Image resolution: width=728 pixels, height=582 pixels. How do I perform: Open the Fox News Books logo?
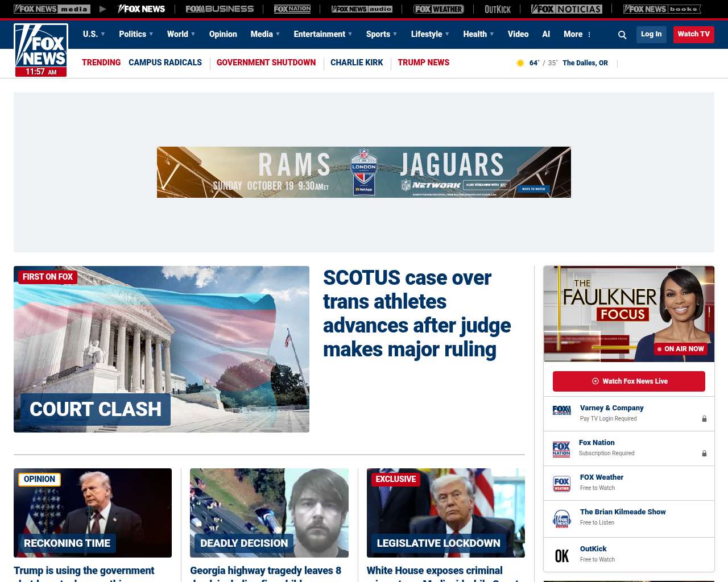pyautogui.click(x=662, y=9)
